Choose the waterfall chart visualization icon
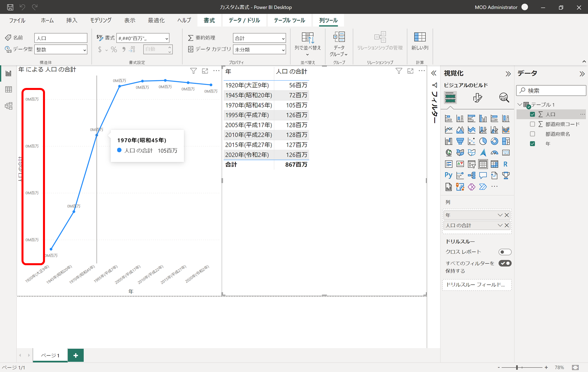This screenshot has width=588, height=372. [x=448, y=141]
